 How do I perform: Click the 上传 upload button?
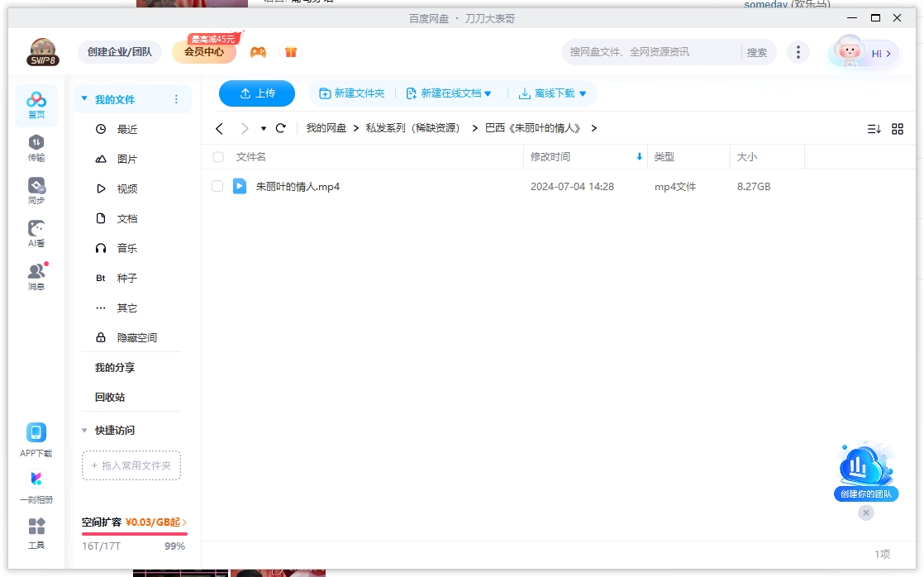(257, 93)
